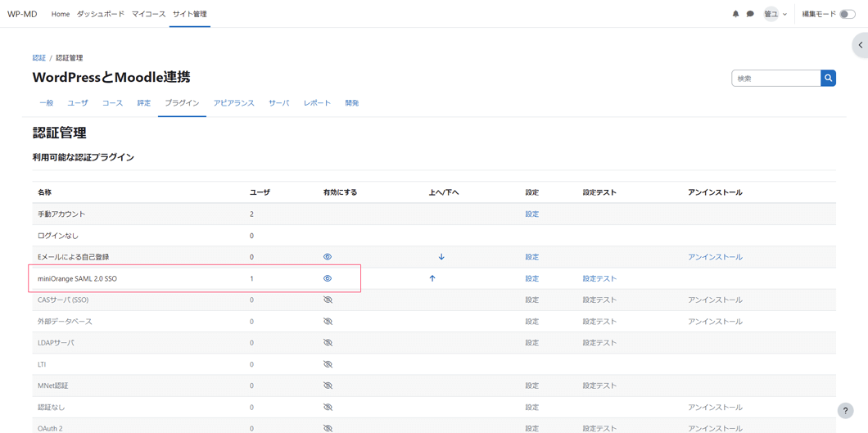The width and height of the screenshot is (868, 433).
Task: Open サイト管理 in top navigation
Action: click(190, 15)
